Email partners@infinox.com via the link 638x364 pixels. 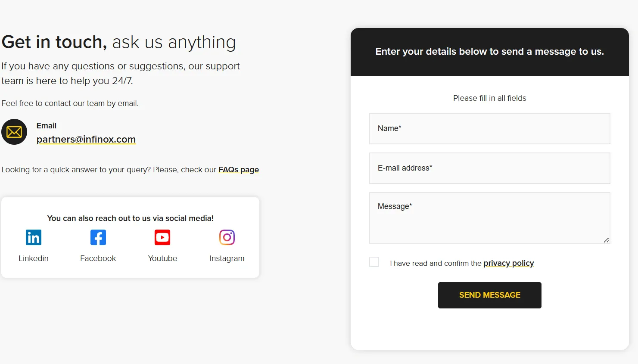point(86,139)
